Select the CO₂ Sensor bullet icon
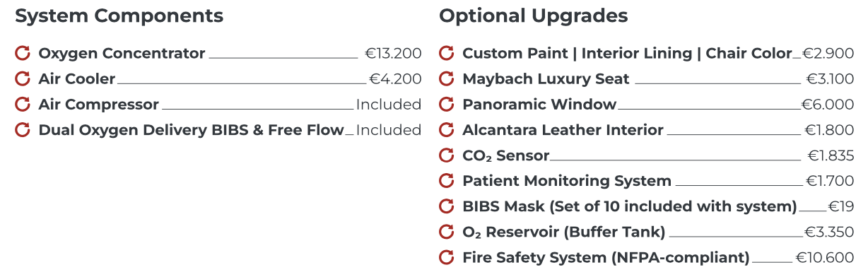868x277 pixels. coord(447,155)
